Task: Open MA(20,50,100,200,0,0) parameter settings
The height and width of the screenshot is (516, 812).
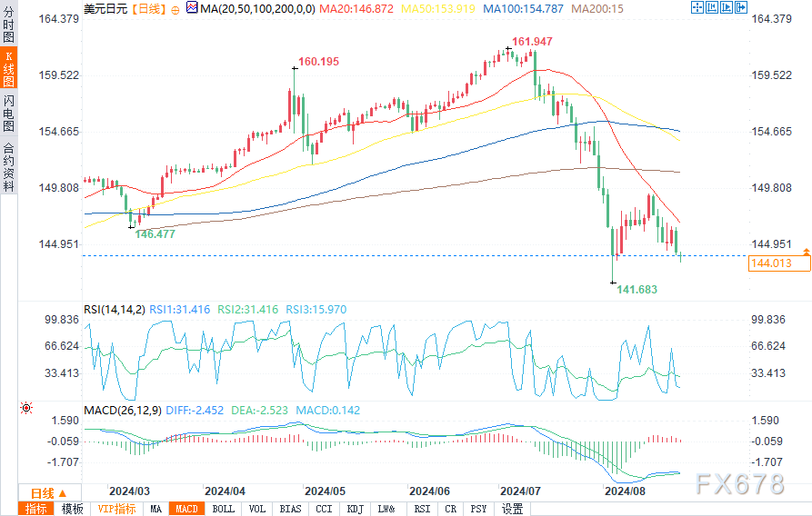Action: pos(257,9)
